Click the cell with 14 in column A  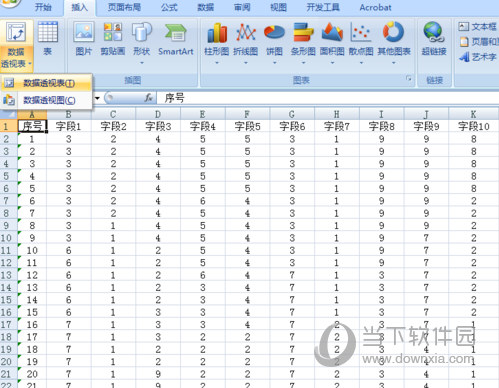point(32,300)
